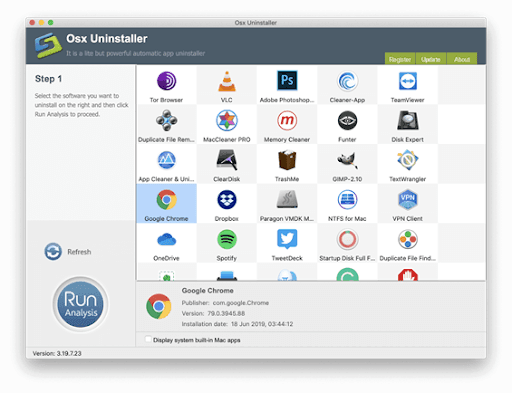This screenshot has width=512, height=393.
Task: Click the Chrome icon in details panel
Action: click(x=159, y=306)
